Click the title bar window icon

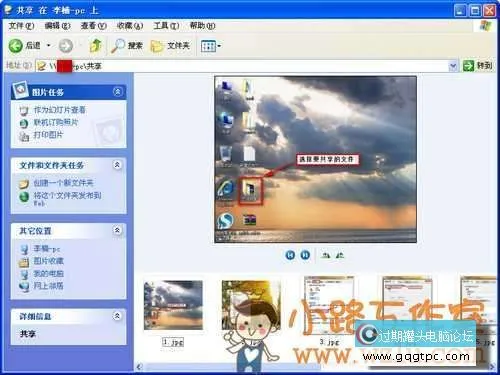click(x=8, y=10)
